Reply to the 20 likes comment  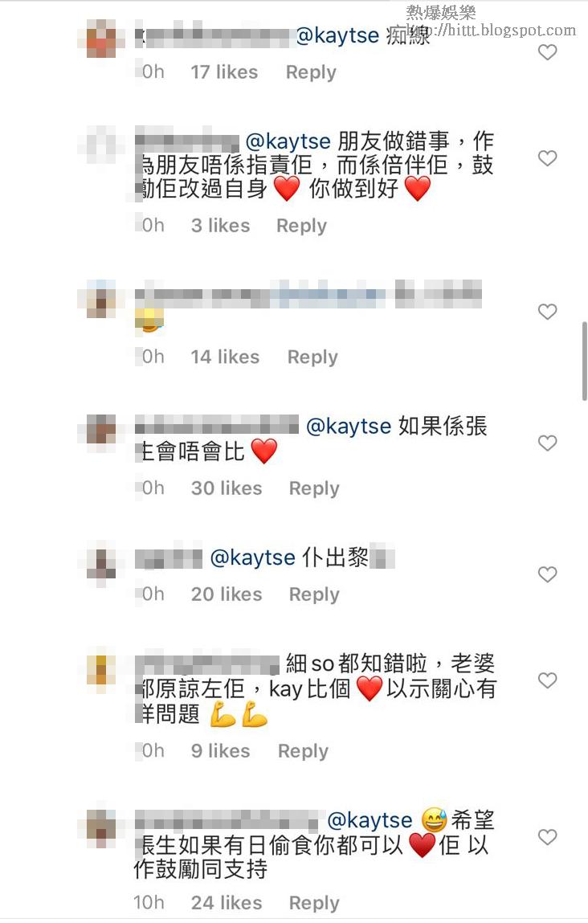[314, 594]
